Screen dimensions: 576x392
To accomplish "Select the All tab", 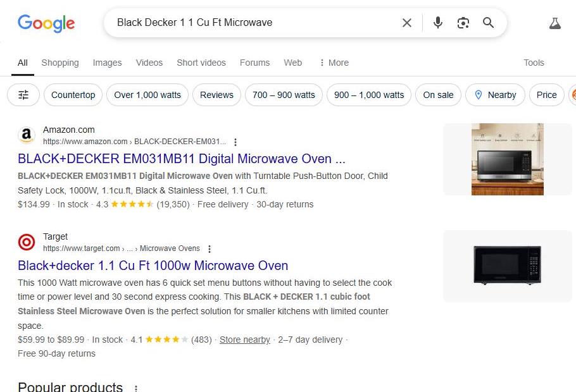I will pyautogui.click(x=23, y=63).
